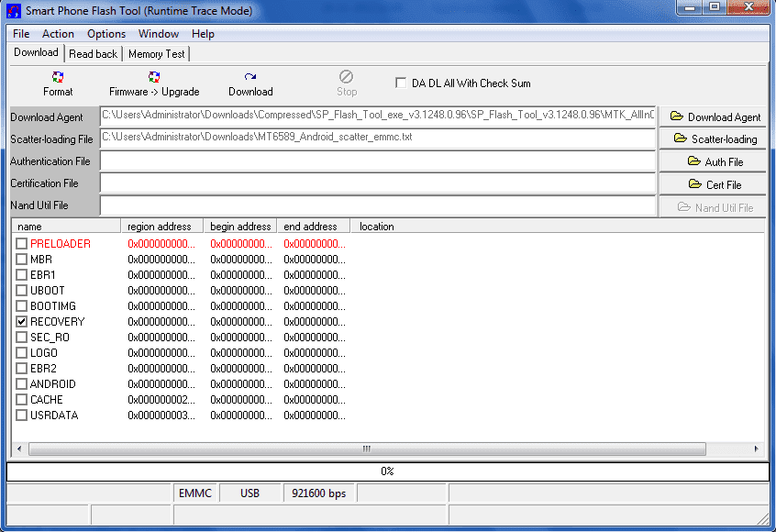Sort by the name column header
Viewport: 776px width, 532px height.
(x=66, y=227)
